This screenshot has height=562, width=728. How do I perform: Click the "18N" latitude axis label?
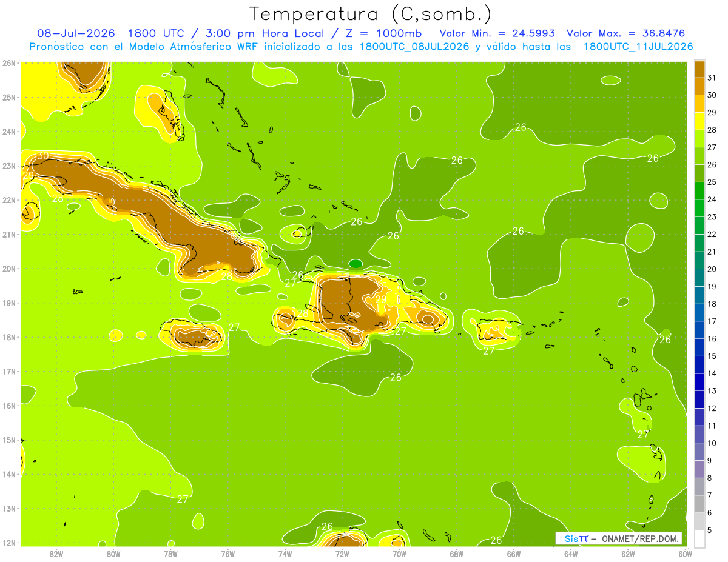point(8,337)
